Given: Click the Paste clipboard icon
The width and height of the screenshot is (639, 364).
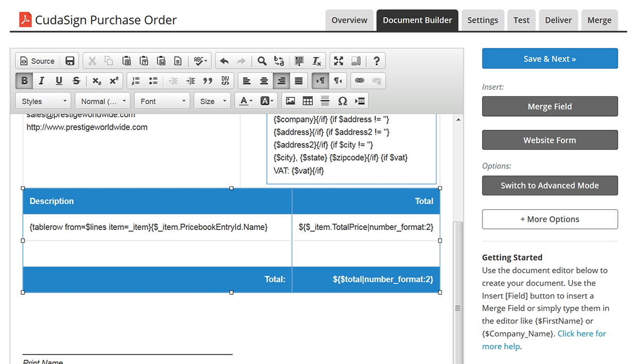Looking at the screenshot, I should click(127, 61).
